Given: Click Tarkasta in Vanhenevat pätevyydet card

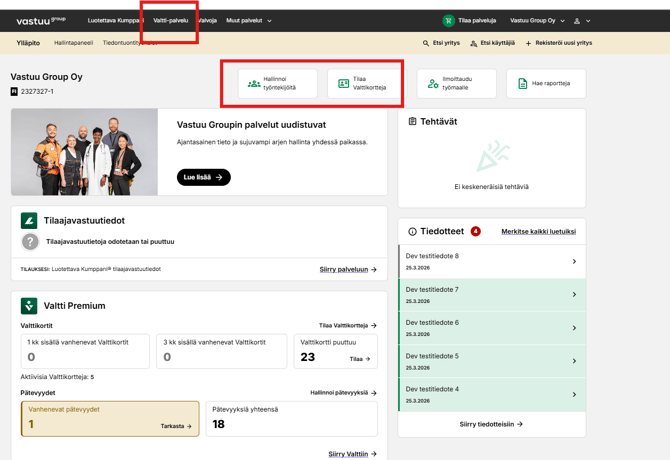Looking at the screenshot, I should tap(176, 426).
